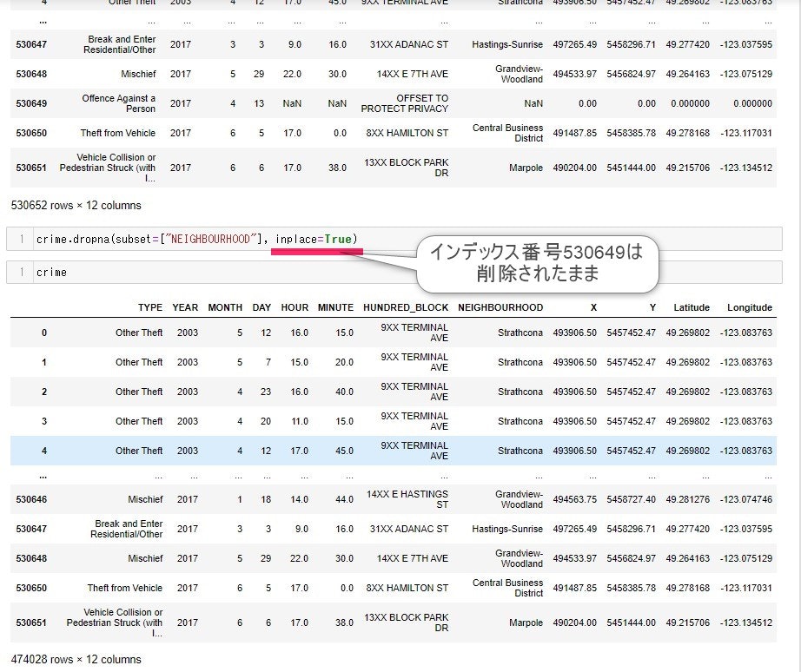
Task: Click '474028 rows × 12 columns' summary text
Action: point(76,659)
